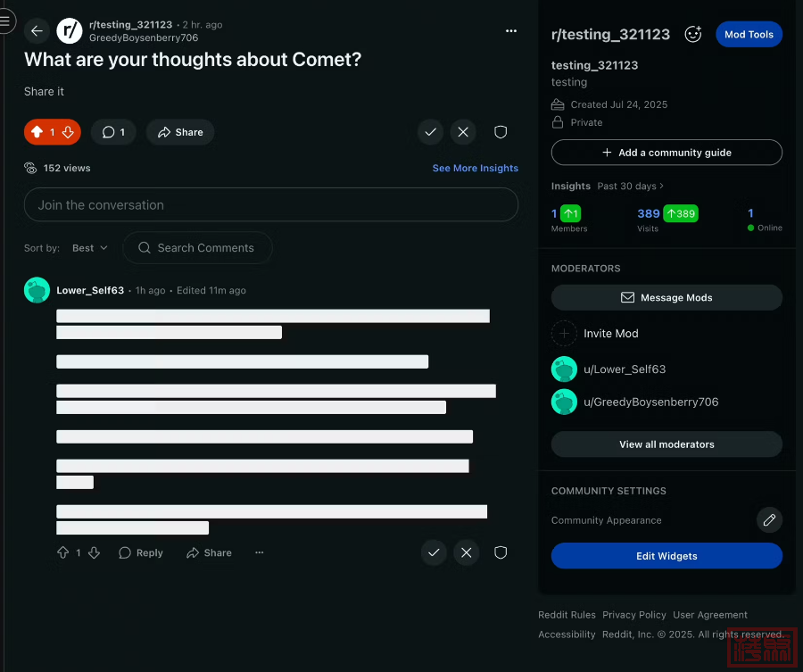Screen dimensions: 803x672
Task: Upvote the comment by Lower_Self63
Action: coord(62,553)
